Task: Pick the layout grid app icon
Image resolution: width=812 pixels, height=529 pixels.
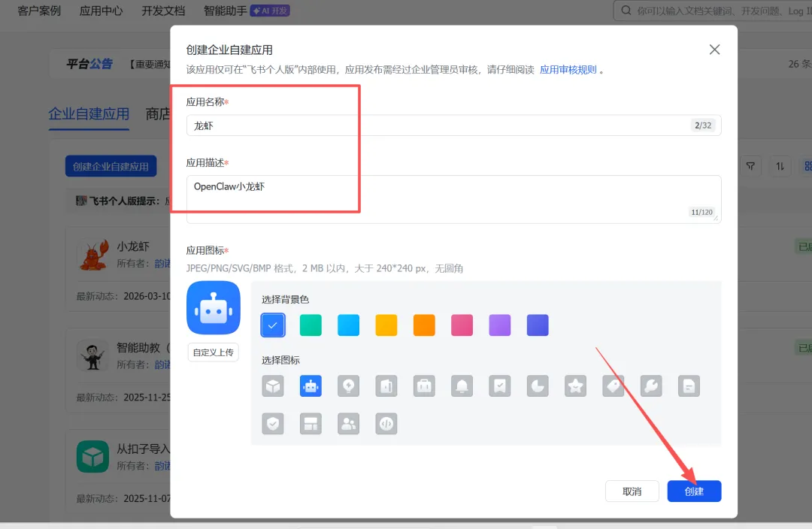Action: click(311, 424)
